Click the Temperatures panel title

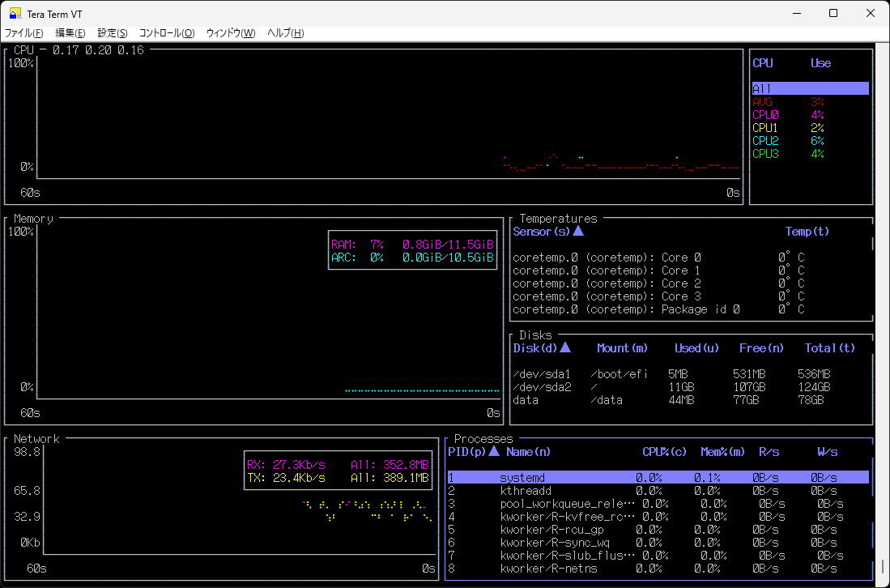[559, 219]
